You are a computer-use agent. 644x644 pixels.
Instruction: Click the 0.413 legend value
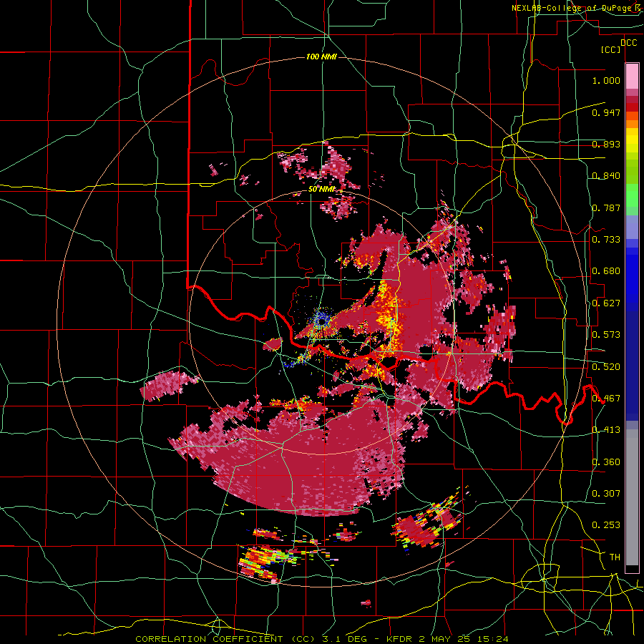606,430
